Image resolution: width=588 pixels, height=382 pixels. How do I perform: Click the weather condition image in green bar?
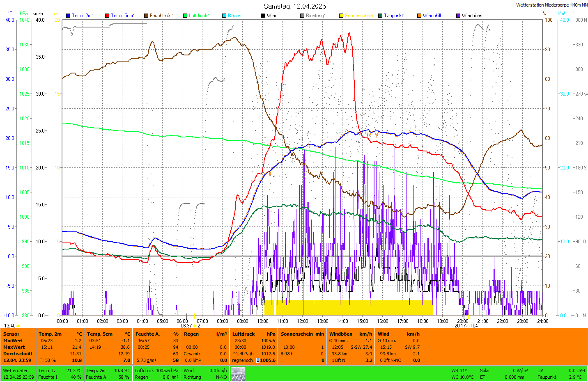[237, 374]
